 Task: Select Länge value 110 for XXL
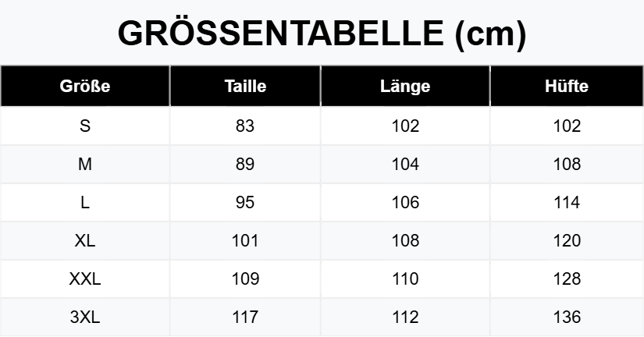(x=405, y=278)
